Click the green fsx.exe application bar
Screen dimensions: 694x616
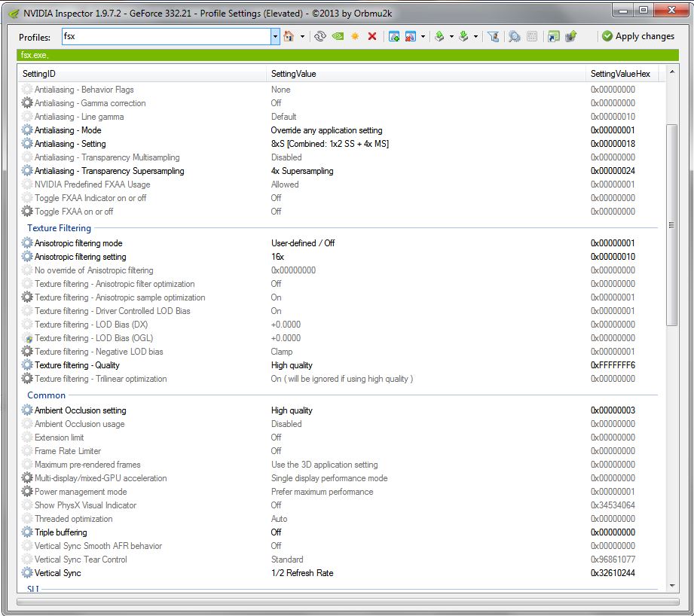(347, 55)
